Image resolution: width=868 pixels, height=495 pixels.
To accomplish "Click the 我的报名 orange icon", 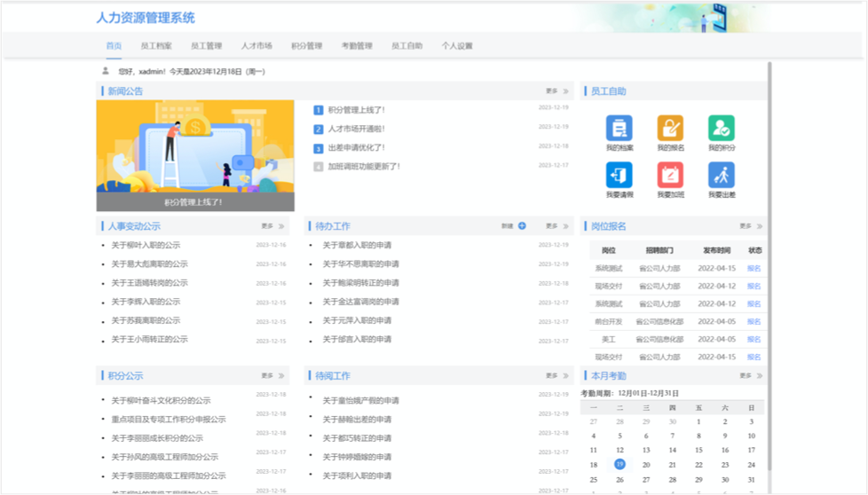I will [x=670, y=128].
